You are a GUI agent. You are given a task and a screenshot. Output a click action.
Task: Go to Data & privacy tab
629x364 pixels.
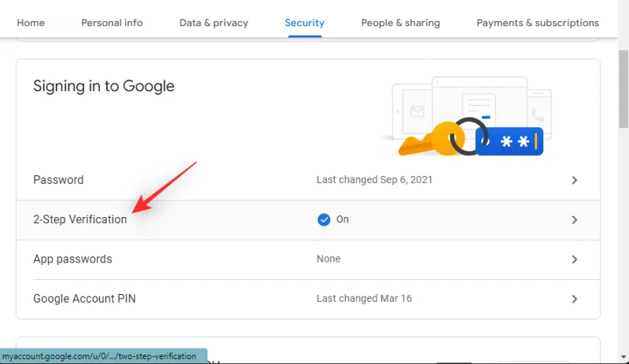click(213, 23)
